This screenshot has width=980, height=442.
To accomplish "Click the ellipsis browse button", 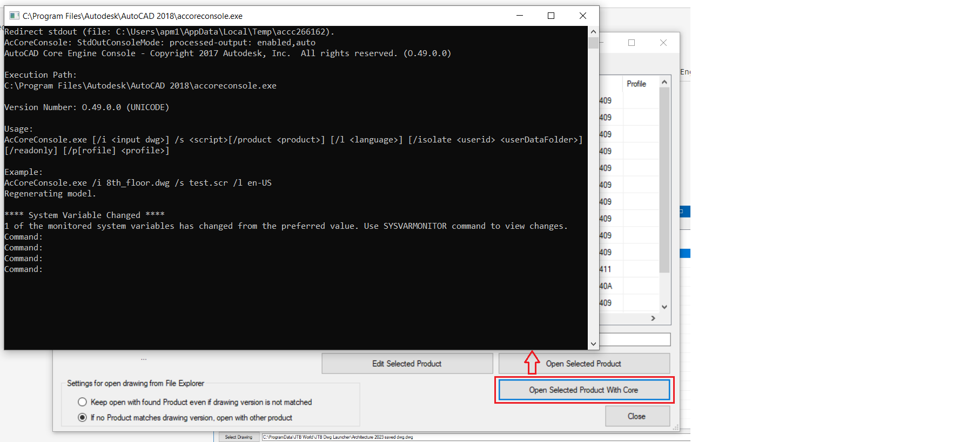I will [144, 359].
